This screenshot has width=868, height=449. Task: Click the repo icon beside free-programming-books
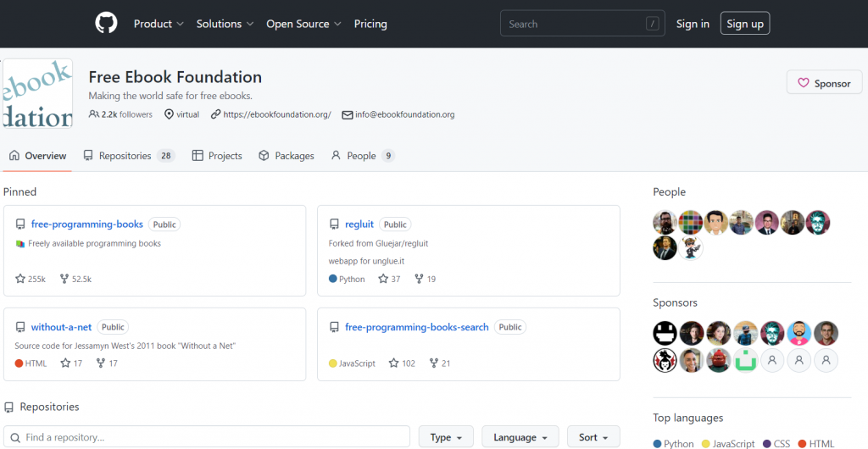coord(20,224)
